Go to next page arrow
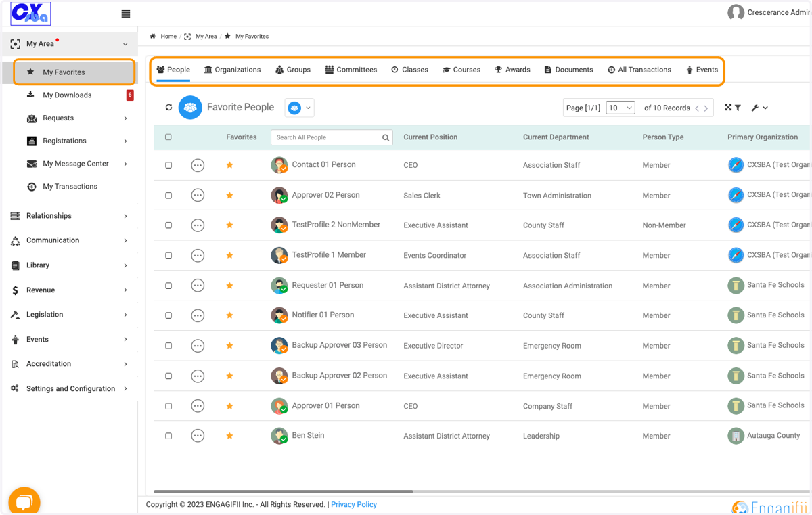 706,108
